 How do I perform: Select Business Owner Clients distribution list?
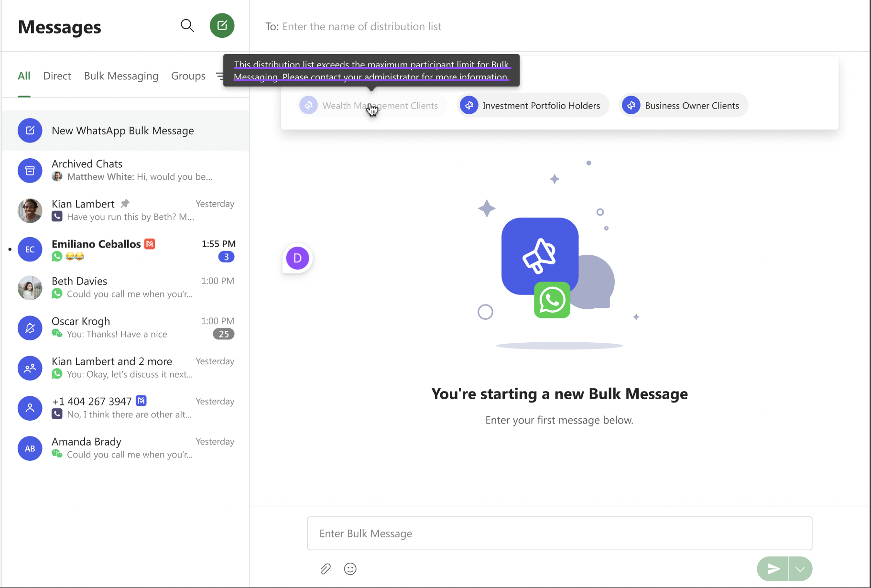pos(684,106)
